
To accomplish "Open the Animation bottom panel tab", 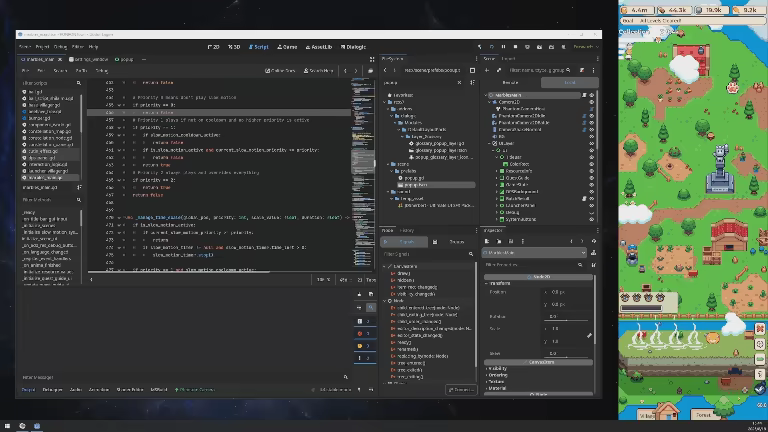I will (99, 390).
